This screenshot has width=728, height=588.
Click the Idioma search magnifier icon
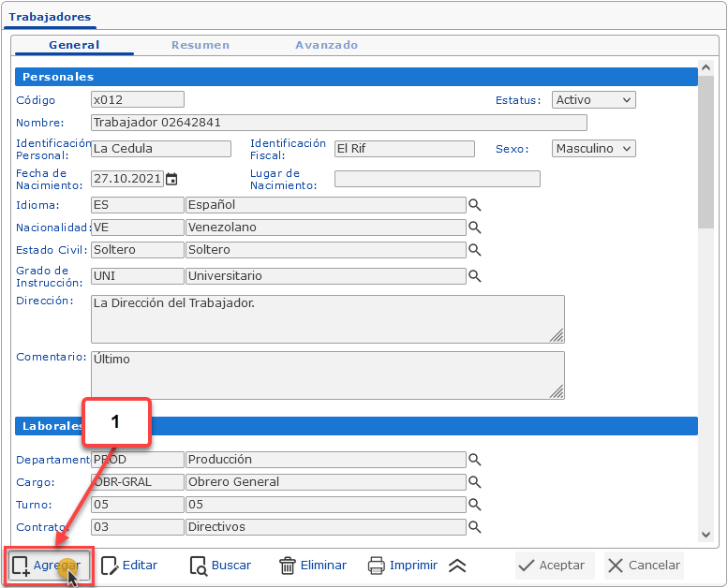[475, 205]
